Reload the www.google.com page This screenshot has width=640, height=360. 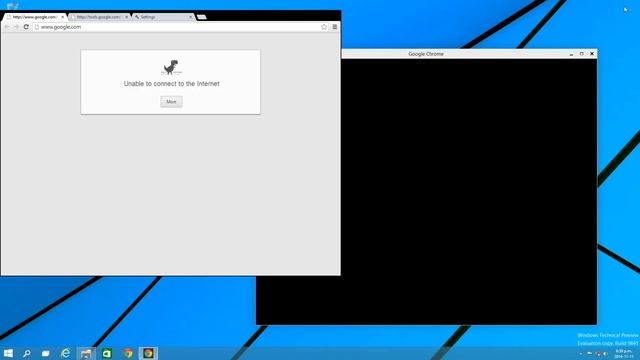pos(26,27)
